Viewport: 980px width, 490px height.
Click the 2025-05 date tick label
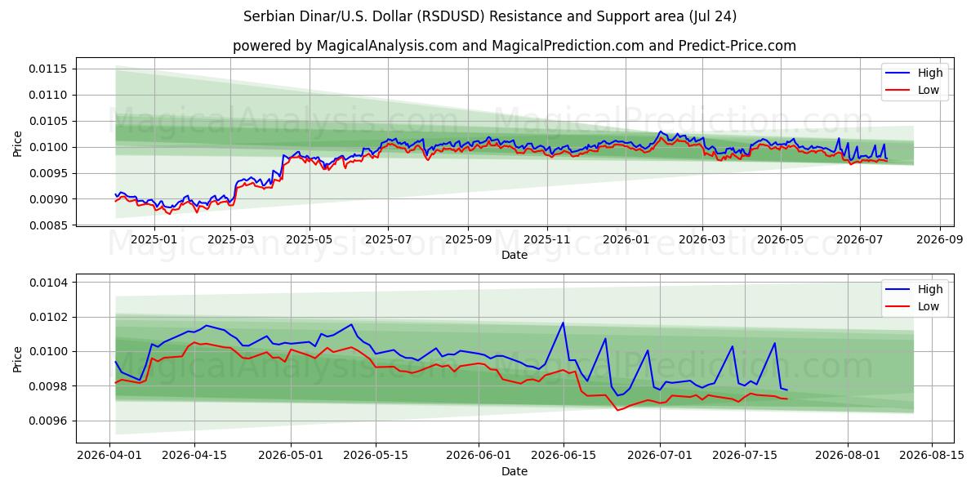coord(310,239)
